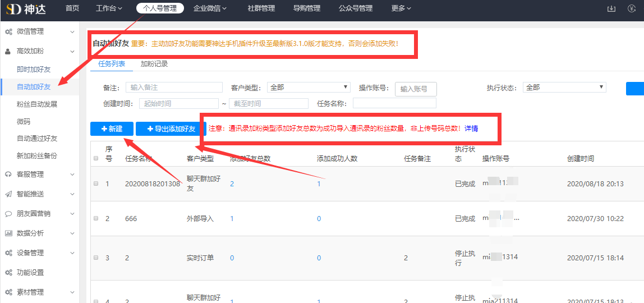The width and height of the screenshot is (644, 303).
Task: Click the 导出添加好友 button
Action: coord(171,128)
